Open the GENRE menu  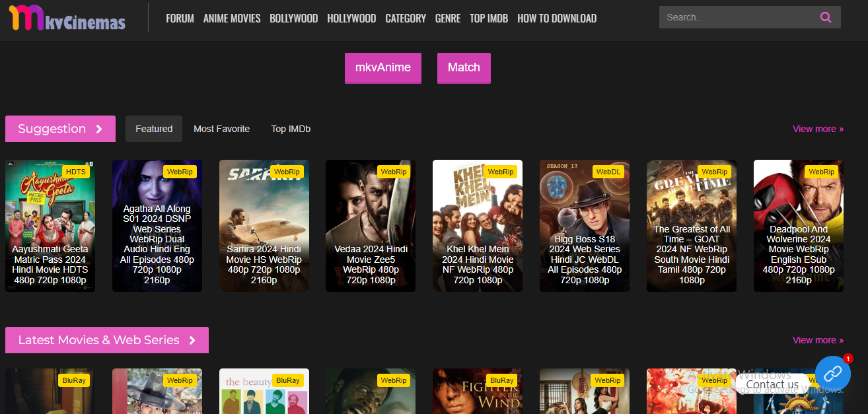[448, 18]
